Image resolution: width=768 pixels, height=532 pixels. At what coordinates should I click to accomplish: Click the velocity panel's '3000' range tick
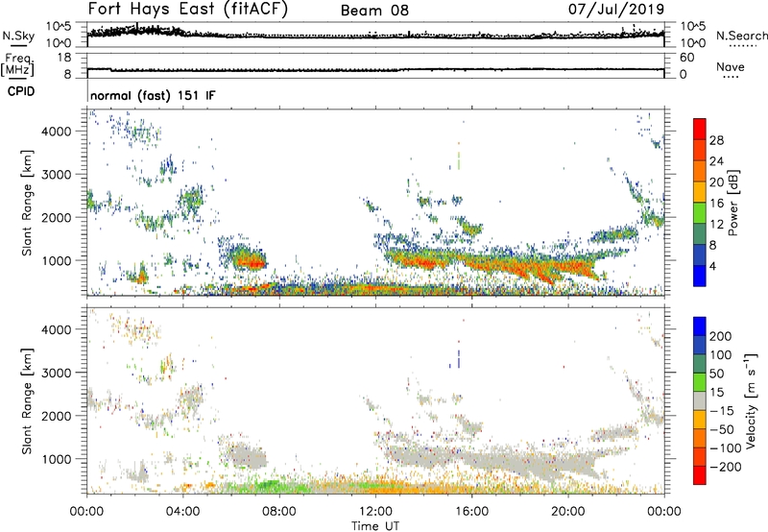(57, 373)
